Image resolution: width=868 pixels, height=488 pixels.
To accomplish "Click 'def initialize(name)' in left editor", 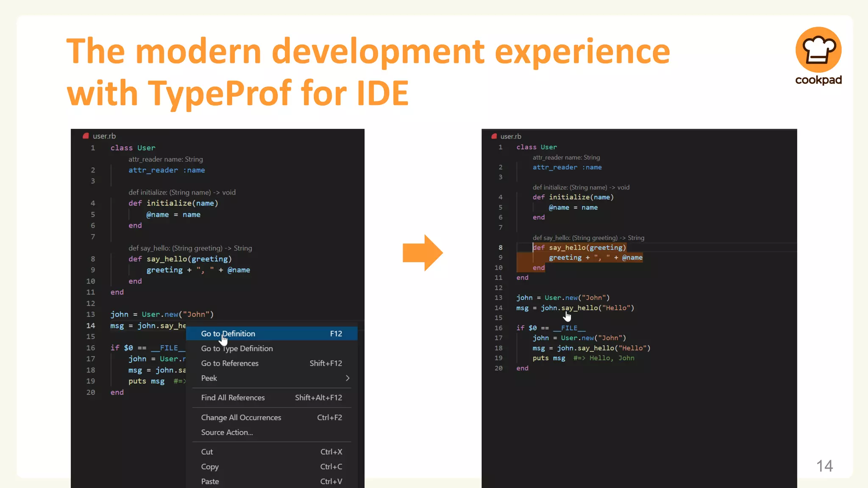I will click(x=173, y=203).
